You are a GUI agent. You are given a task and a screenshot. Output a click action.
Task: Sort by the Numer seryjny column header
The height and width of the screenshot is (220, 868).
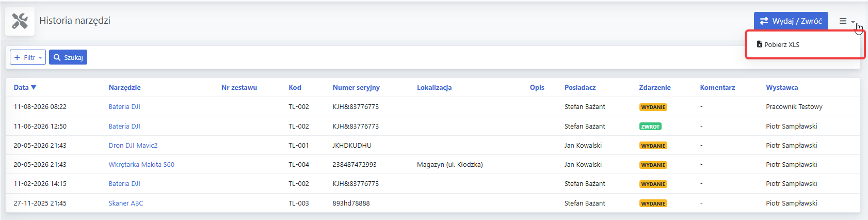[356, 88]
